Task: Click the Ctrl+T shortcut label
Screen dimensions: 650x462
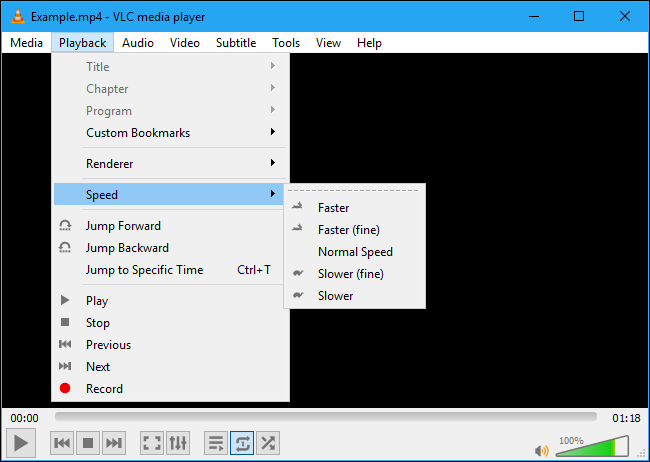Action: pos(254,270)
